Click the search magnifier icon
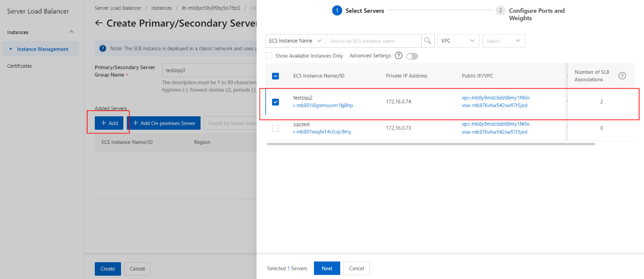 tap(428, 41)
